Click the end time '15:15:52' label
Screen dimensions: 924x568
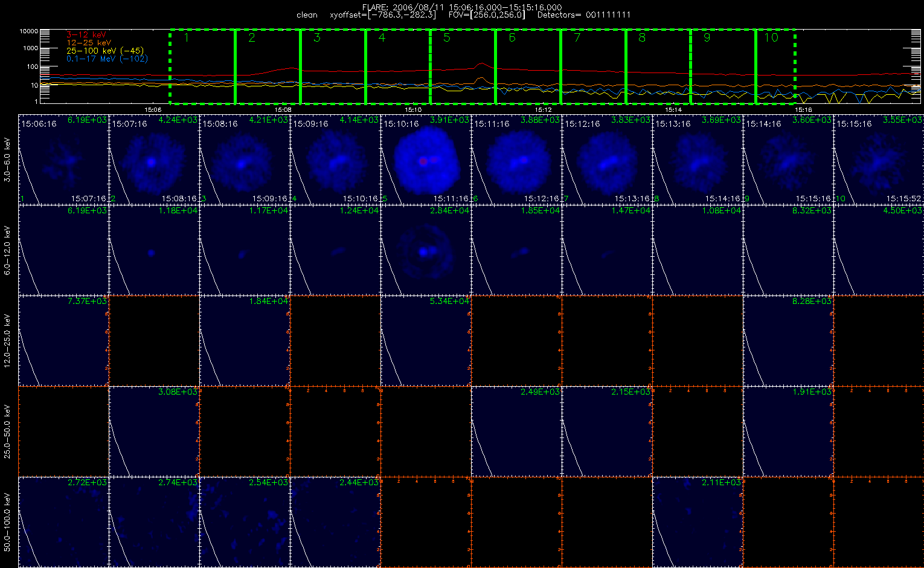coord(904,198)
